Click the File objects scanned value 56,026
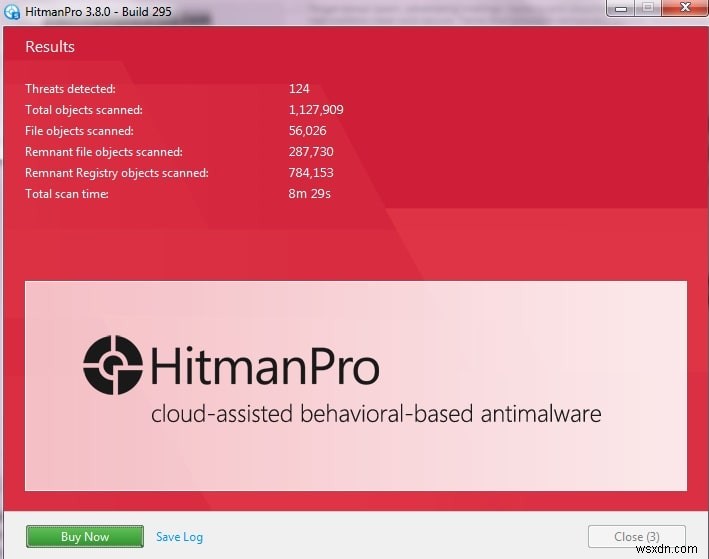 (309, 131)
